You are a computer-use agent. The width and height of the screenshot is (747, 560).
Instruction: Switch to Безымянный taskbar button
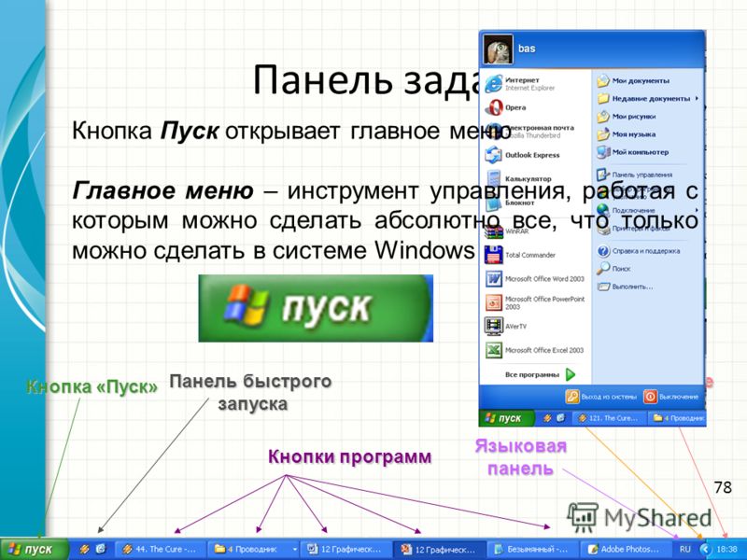(x=532, y=549)
